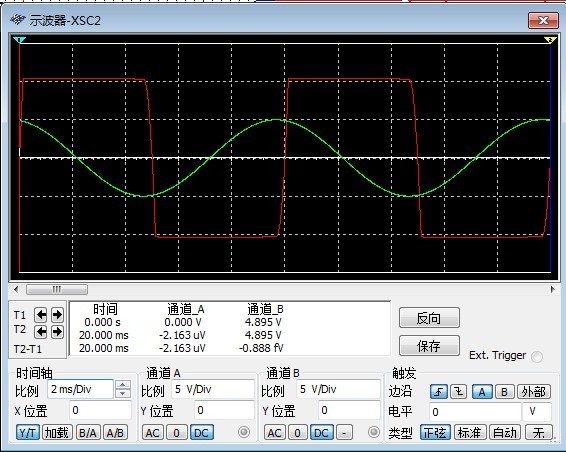Viewport: 566px width, 452px height.
Task: Select 正弦 trigger type
Action: click(435, 433)
